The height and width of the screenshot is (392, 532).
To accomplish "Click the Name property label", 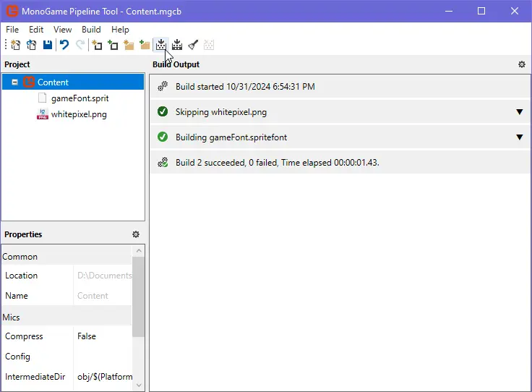I will (17, 296).
